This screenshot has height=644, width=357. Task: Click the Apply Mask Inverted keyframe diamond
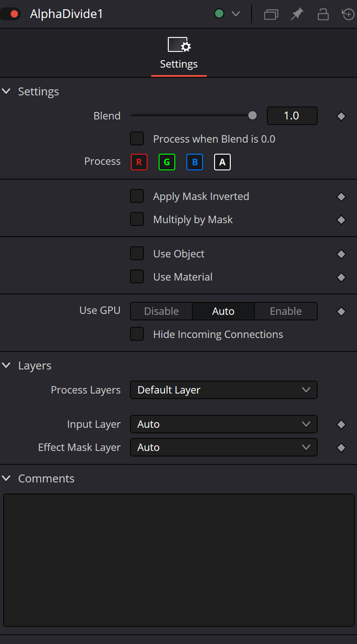click(x=341, y=197)
